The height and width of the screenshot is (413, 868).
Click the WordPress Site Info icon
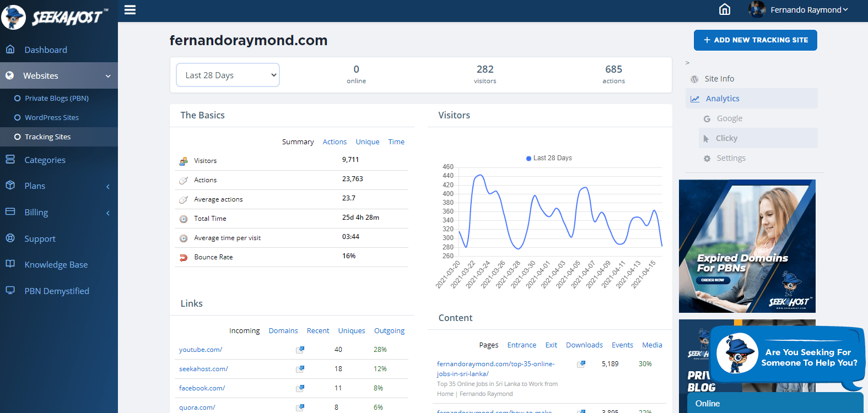click(x=694, y=79)
